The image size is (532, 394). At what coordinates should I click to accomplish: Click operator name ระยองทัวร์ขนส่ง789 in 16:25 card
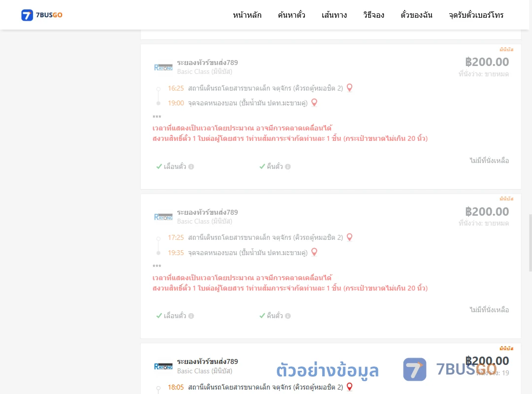click(207, 63)
